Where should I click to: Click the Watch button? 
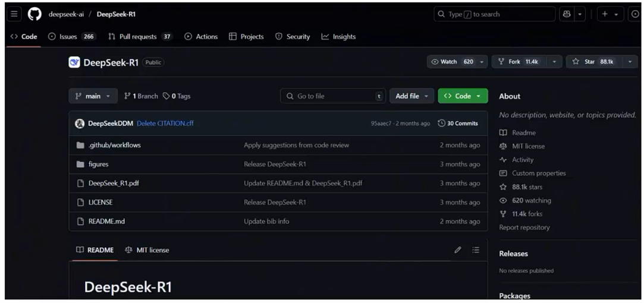[x=452, y=62]
